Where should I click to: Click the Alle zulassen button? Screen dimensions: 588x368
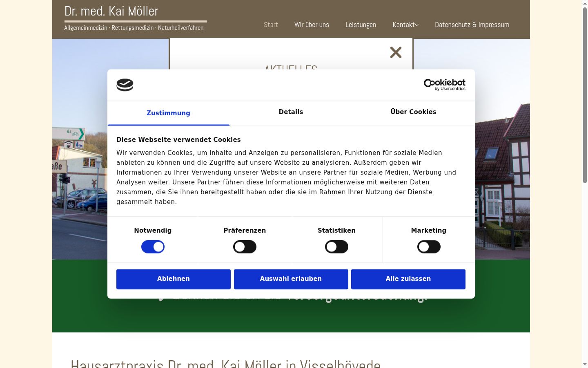[408, 279]
